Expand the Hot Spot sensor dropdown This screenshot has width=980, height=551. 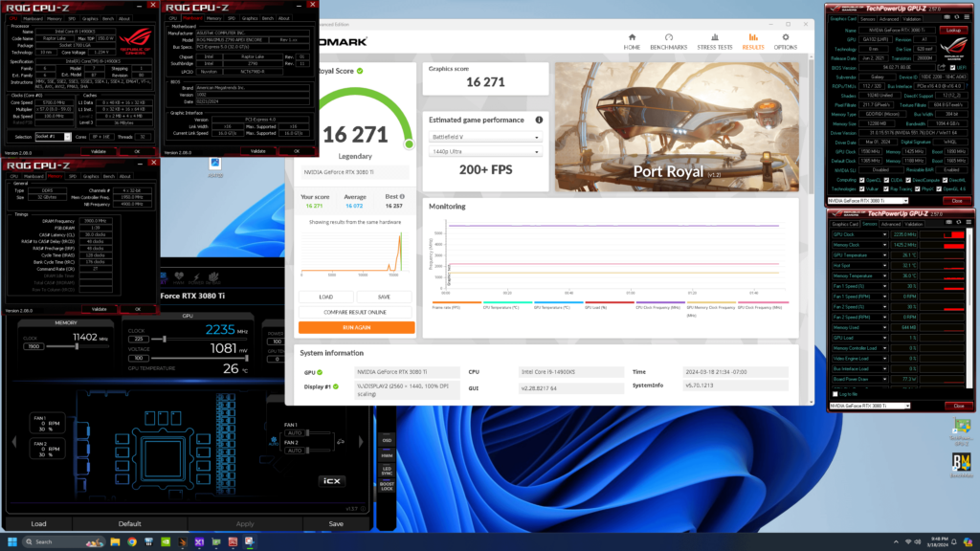[x=884, y=266]
